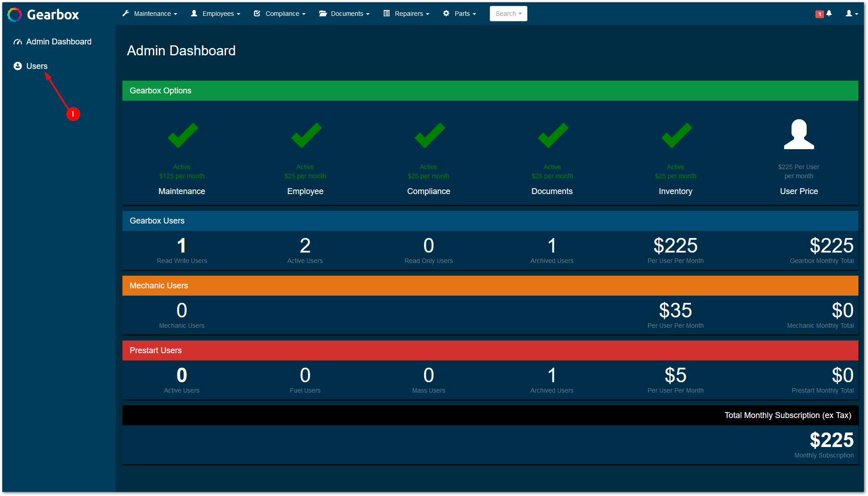Screen dimensions: 868x496
Task: Toggle the Inventory module green checkmark
Action: (x=676, y=136)
